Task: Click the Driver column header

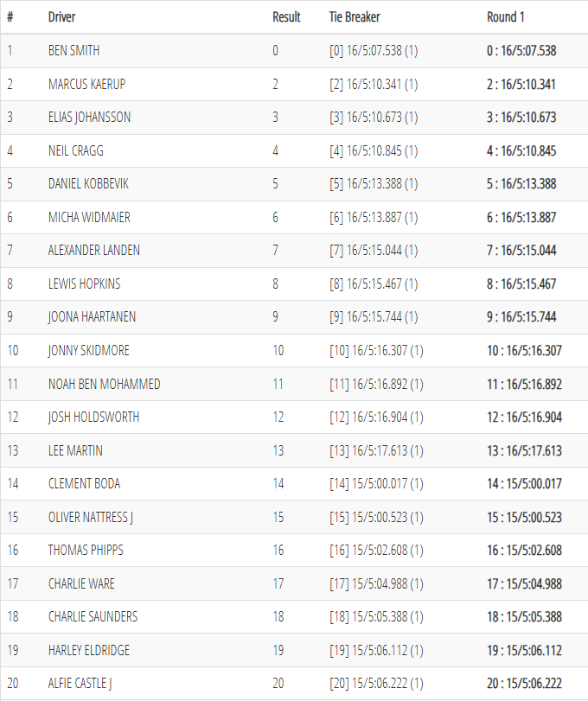Action: pos(61,17)
